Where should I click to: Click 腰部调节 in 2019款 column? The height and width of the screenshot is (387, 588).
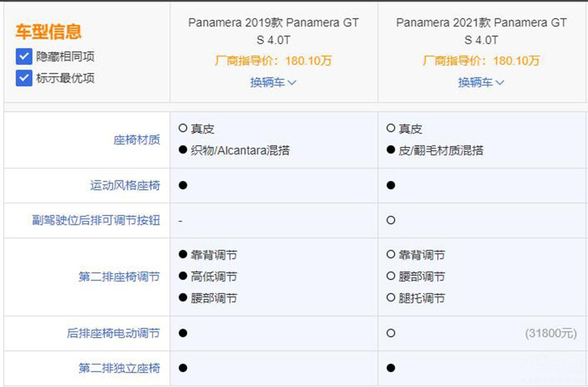(214, 298)
